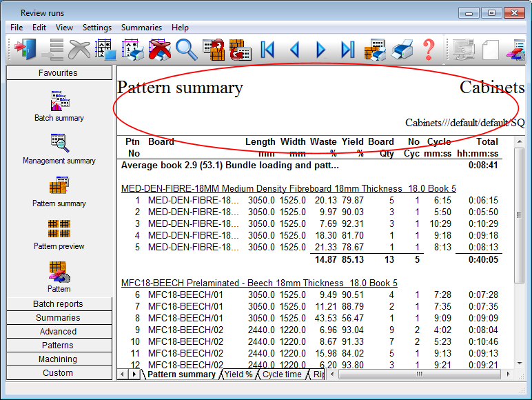
Task: Click vertical scrollbar down arrow
Action: click(x=520, y=363)
